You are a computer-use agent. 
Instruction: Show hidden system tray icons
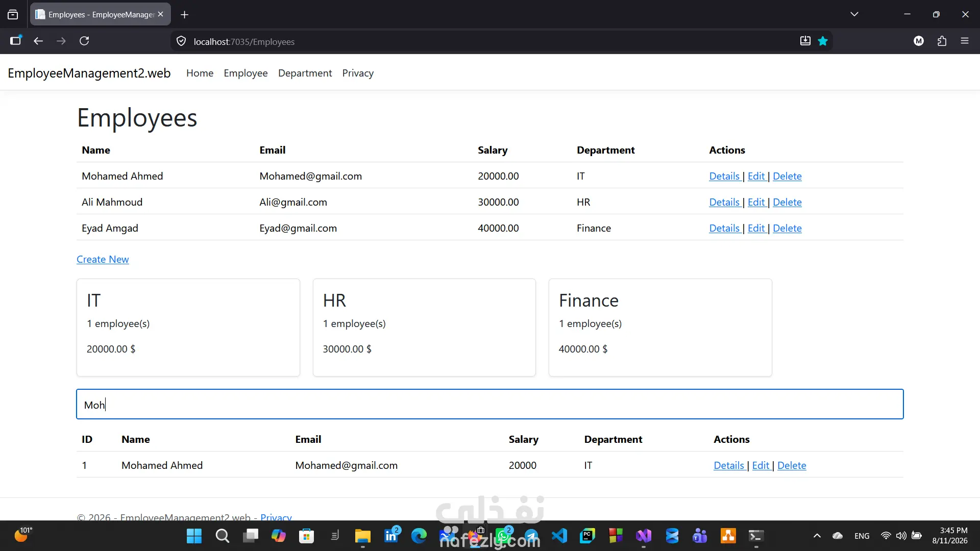(817, 536)
